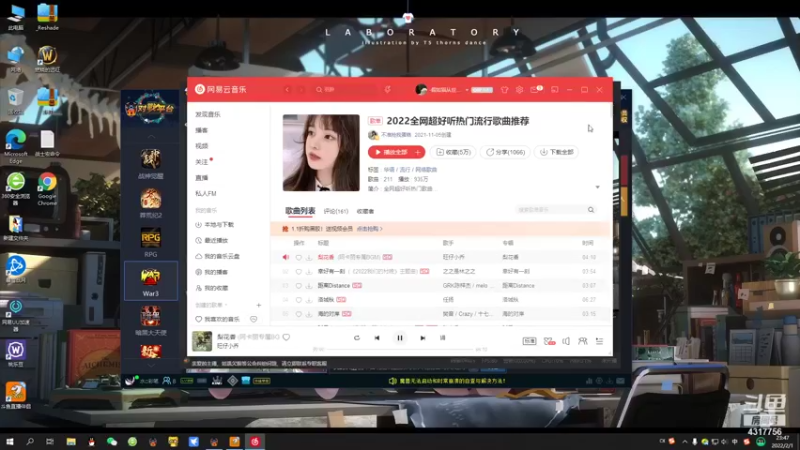Click the listen-to-identify microphone icon
Screen dimensions: 800x450
(x=388, y=89)
